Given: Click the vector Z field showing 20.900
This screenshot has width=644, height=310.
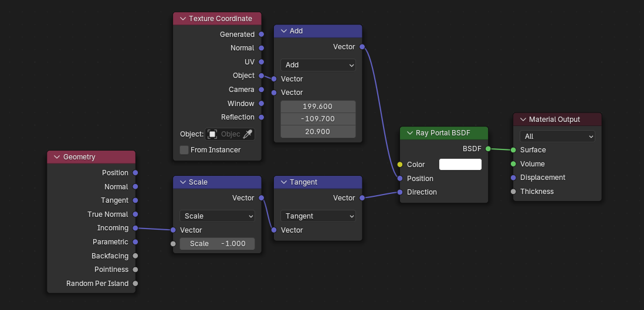Looking at the screenshot, I should point(318,132).
